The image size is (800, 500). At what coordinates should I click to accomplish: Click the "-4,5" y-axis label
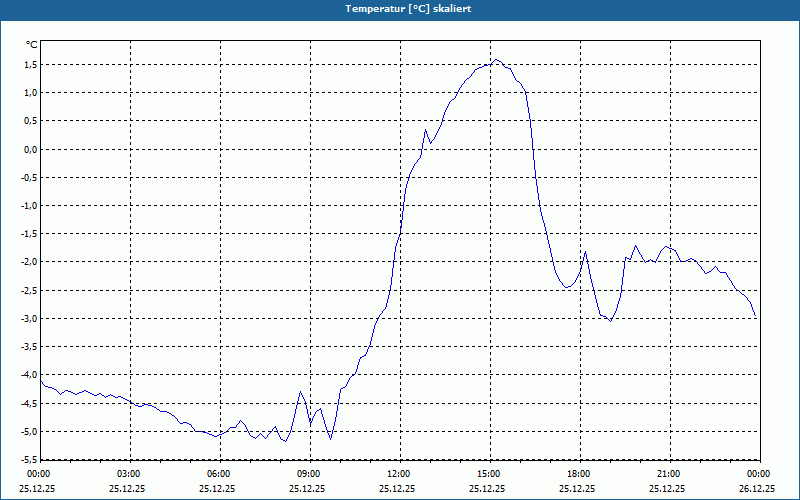[x=30, y=403]
